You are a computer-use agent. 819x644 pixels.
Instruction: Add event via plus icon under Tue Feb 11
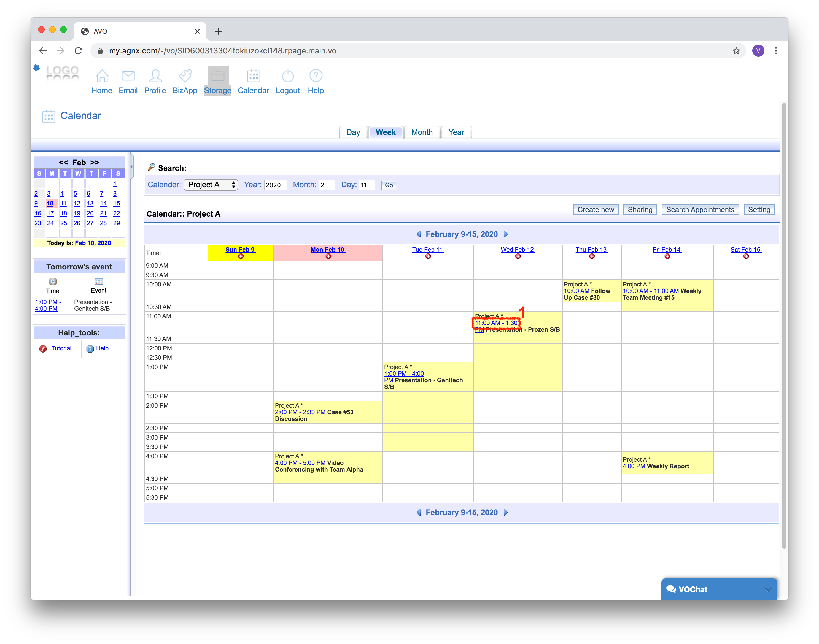point(428,256)
